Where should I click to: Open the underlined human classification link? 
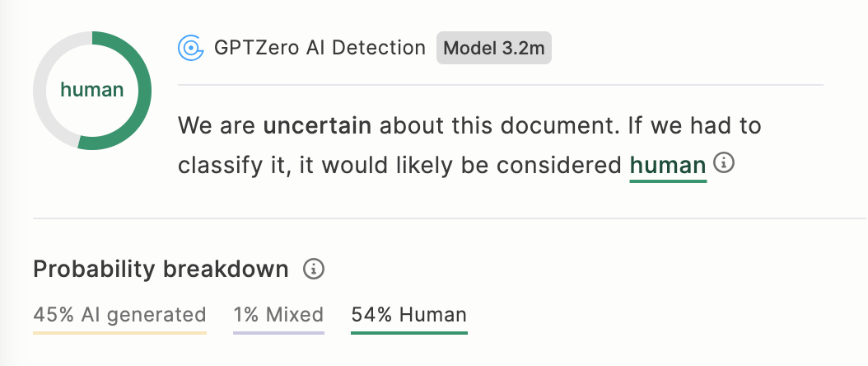pos(668,167)
